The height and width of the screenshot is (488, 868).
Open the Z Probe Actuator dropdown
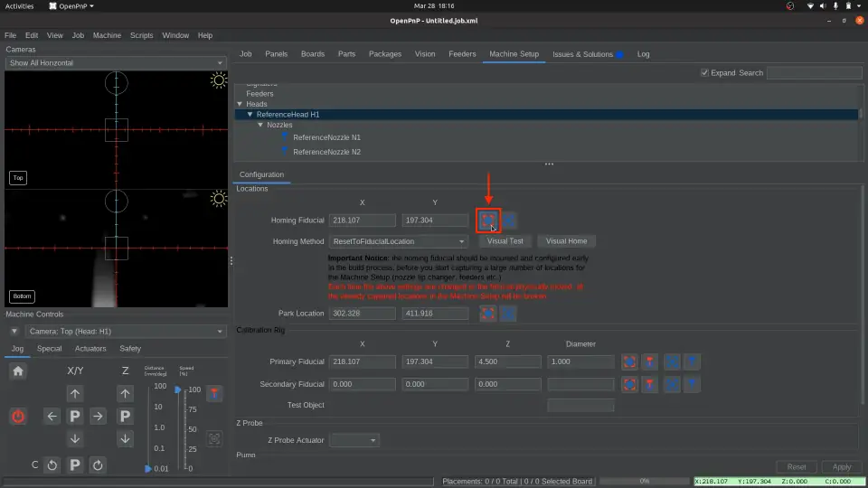pyautogui.click(x=354, y=440)
